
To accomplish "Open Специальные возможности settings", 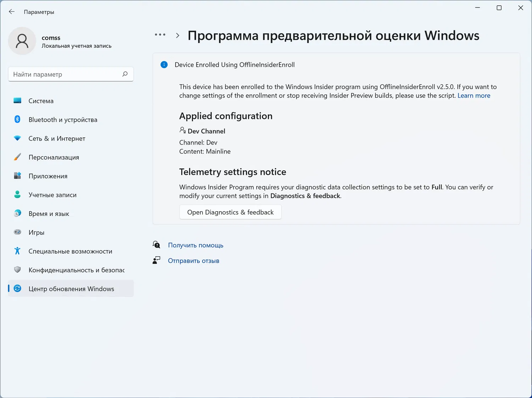I will click(71, 251).
